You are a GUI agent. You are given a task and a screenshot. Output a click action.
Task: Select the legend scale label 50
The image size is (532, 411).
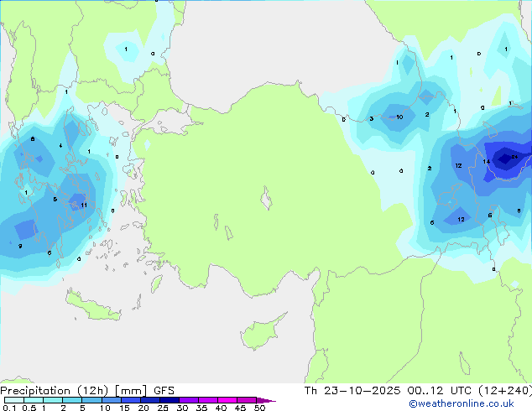[259, 408]
